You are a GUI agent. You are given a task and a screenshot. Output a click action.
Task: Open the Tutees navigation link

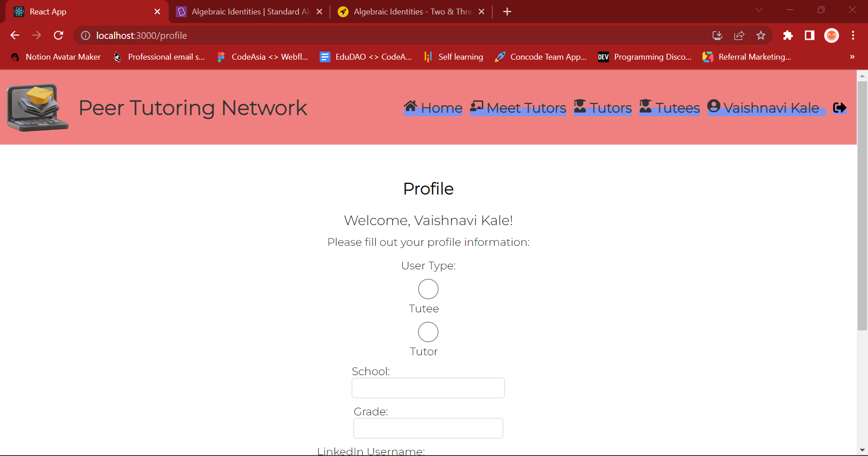click(670, 108)
